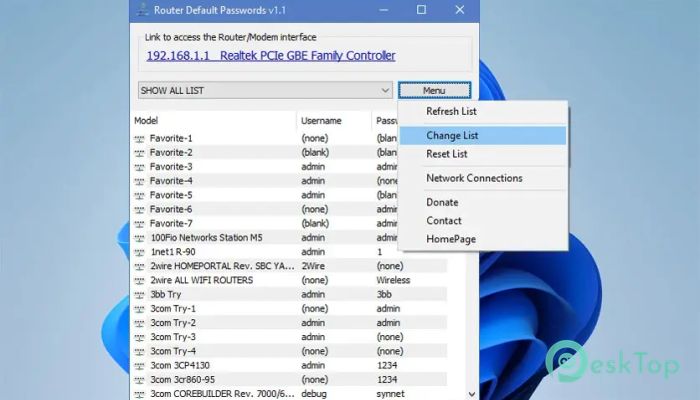Close the Router Default Passwords window
This screenshot has width=700, height=400.
[x=460, y=9]
